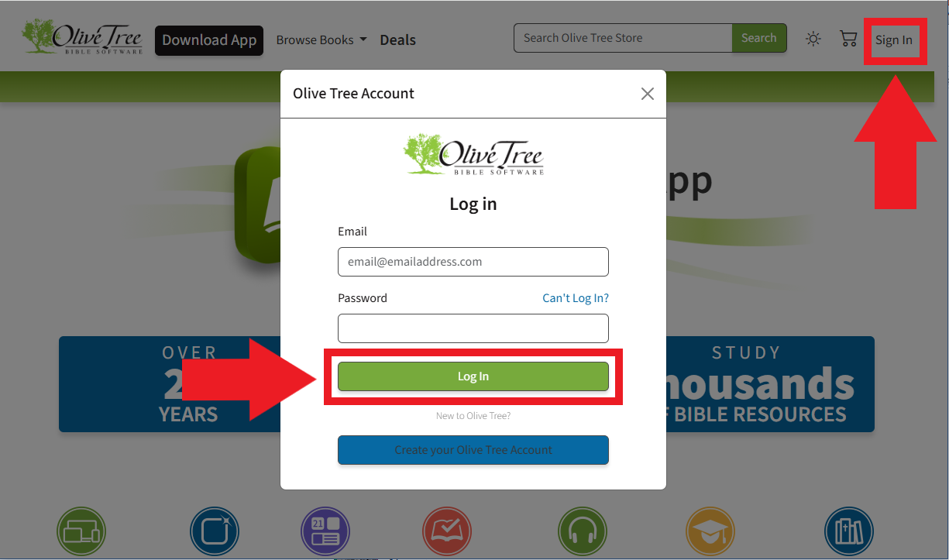The height and width of the screenshot is (560, 949).
Task: Click Sign In in the header
Action: [894, 40]
